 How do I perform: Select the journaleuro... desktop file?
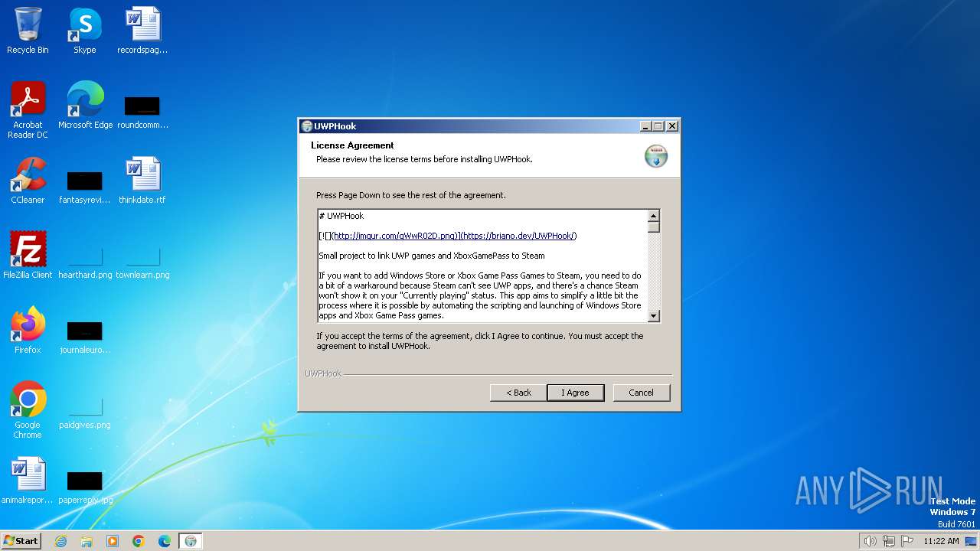click(x=84, y=337)
